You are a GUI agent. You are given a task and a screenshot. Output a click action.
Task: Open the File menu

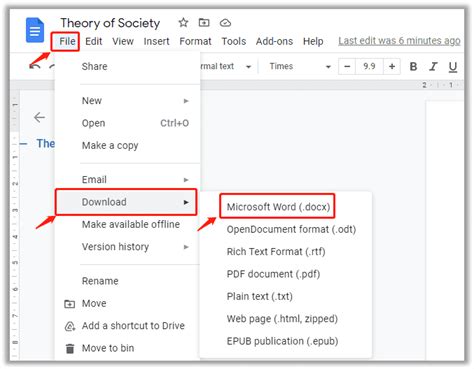67,41
